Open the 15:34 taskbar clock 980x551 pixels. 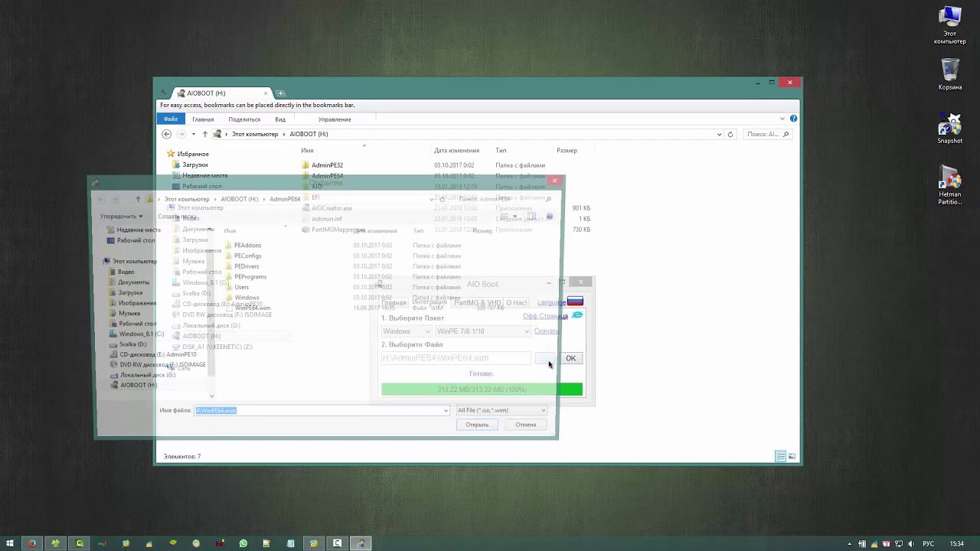[x=956, y=543]
